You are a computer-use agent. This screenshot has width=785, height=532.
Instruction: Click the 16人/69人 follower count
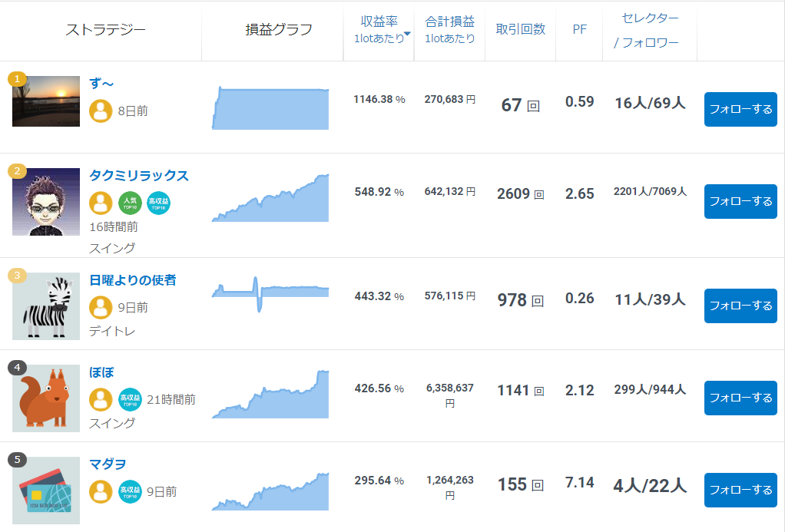(x=650, y=103)
